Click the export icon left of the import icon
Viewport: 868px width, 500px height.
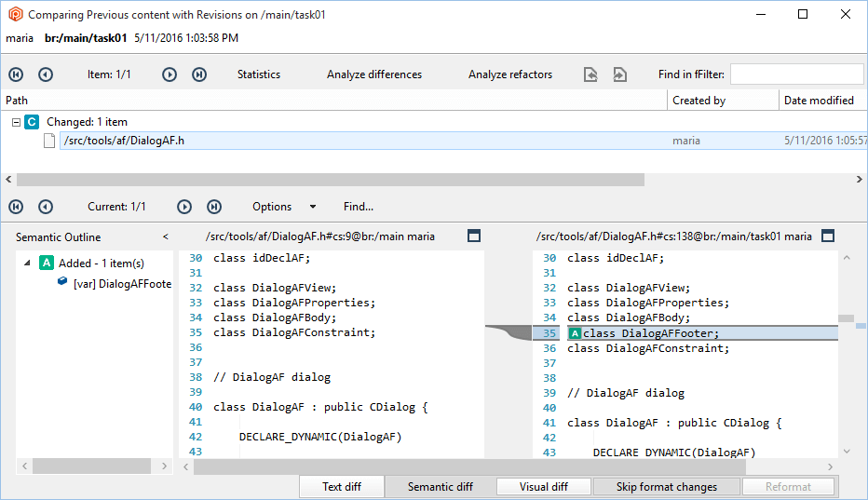(x=590, y=74)
